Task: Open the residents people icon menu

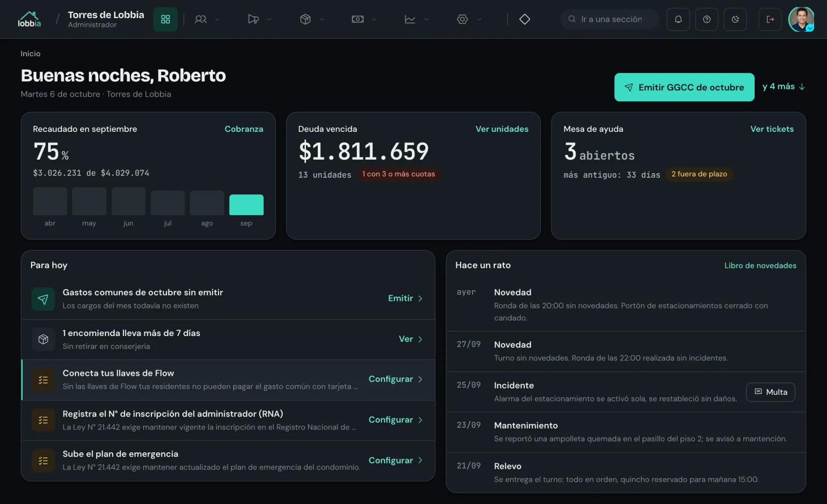Action: tap(201, 19)
